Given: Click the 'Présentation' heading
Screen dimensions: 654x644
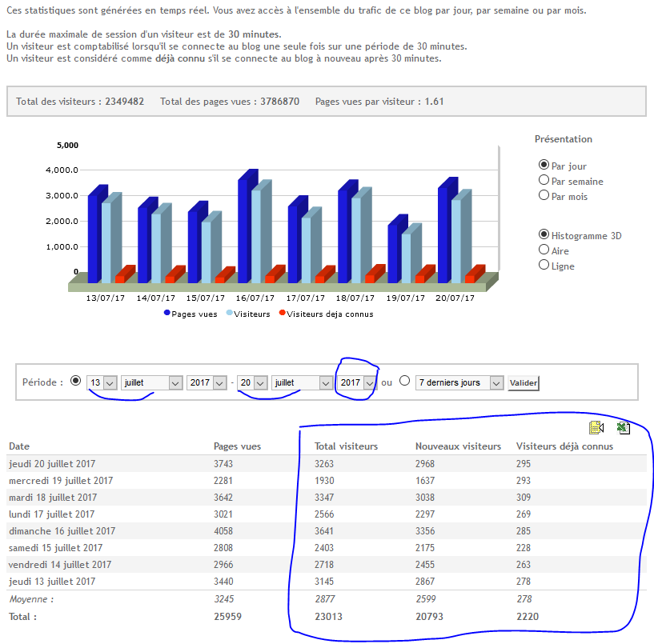Looking at the screenshot, I should pos(564,139).
